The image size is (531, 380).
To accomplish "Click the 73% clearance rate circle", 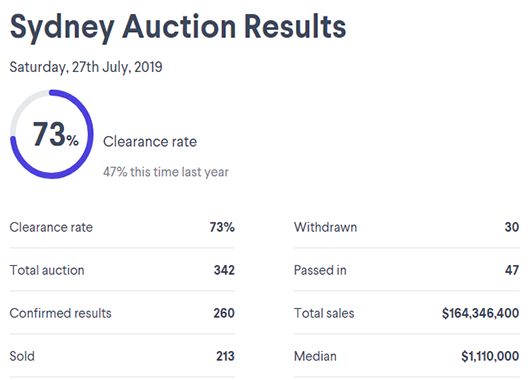I will (x=52, y=134).
